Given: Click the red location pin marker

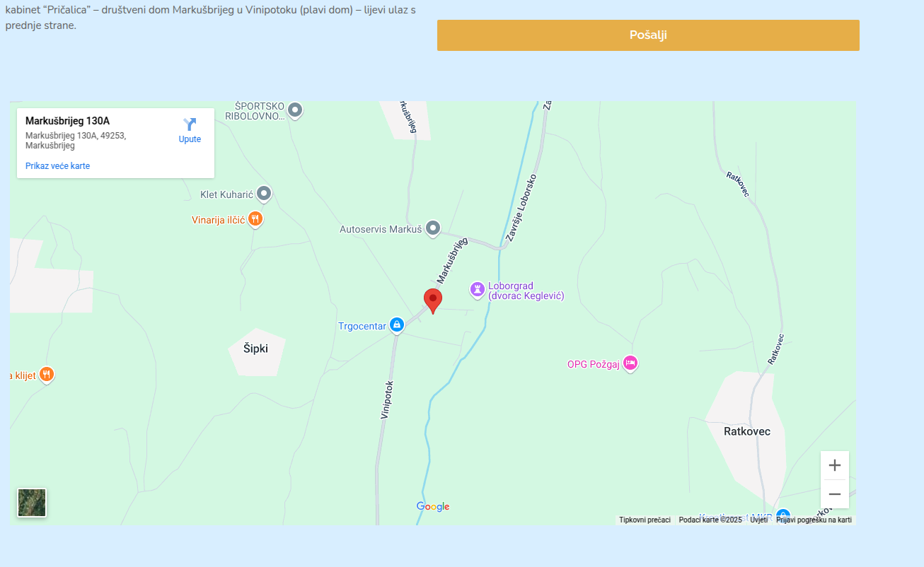Looking at the screenshot, I should click(x=433, y=300).
